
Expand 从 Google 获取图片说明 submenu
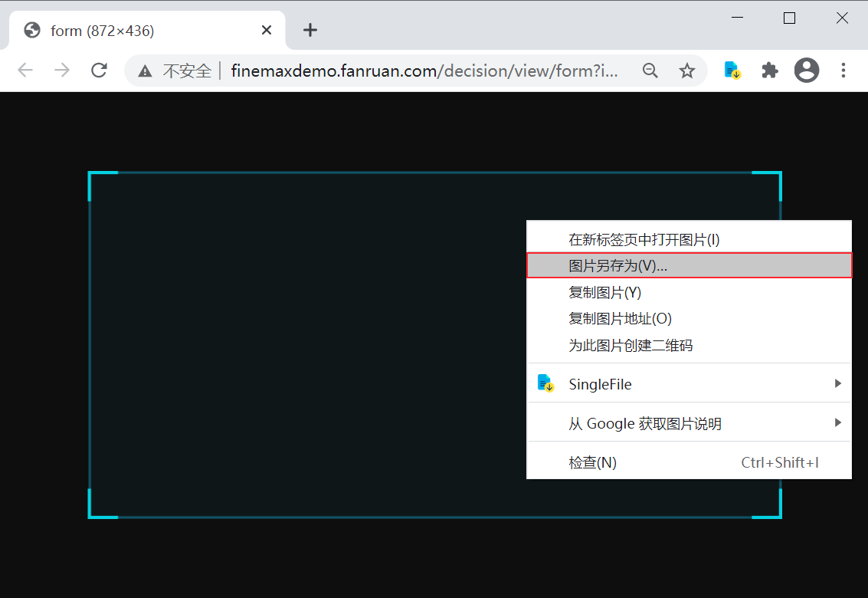[837, 423]
